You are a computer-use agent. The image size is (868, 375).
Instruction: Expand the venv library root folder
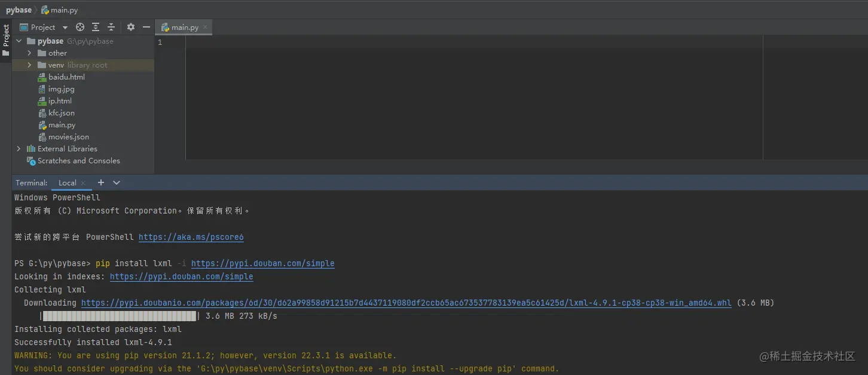pos(29,65)
